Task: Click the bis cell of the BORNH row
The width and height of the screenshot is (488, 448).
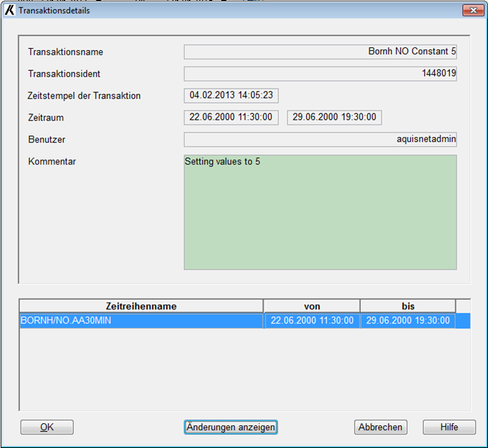Action: click(407, 320)
